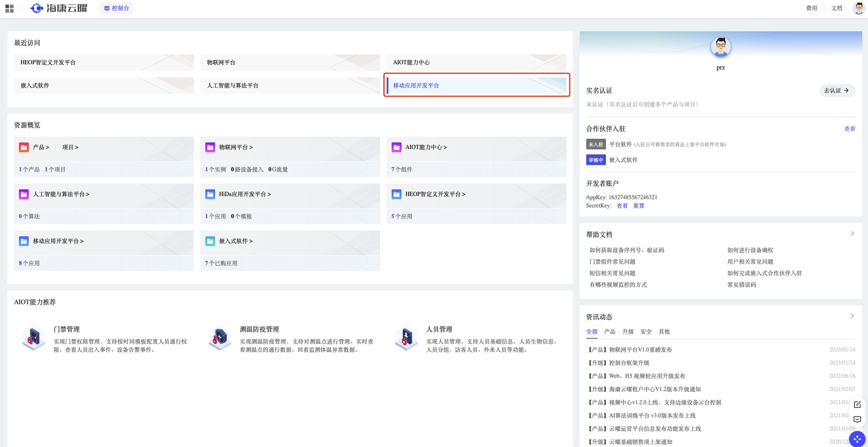The height and width of the screenshot is (447, 868).
Task: Open help doc 常见错误码
Action: [741, 285]
